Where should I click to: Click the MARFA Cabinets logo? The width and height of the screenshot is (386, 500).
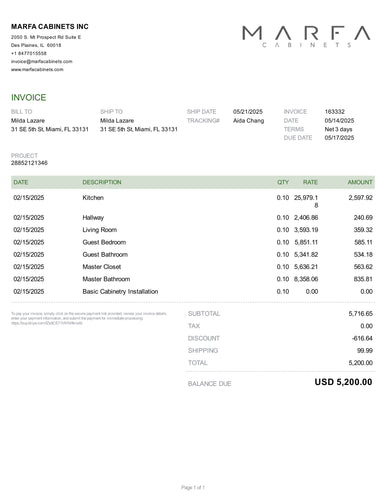tap(306, 37)
